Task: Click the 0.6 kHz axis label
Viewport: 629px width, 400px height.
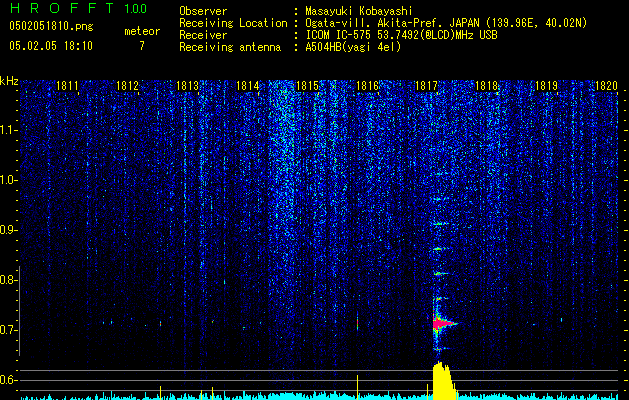Action: click(x=8, y=380)
